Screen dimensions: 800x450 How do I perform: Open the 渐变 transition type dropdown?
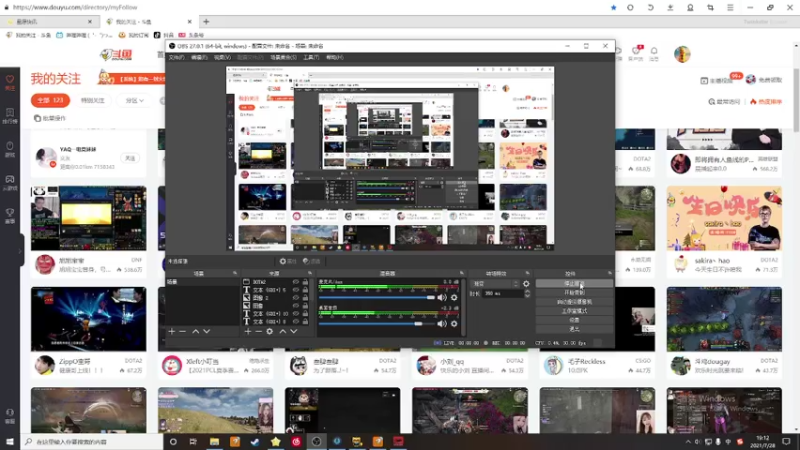(x=496, y=284)
